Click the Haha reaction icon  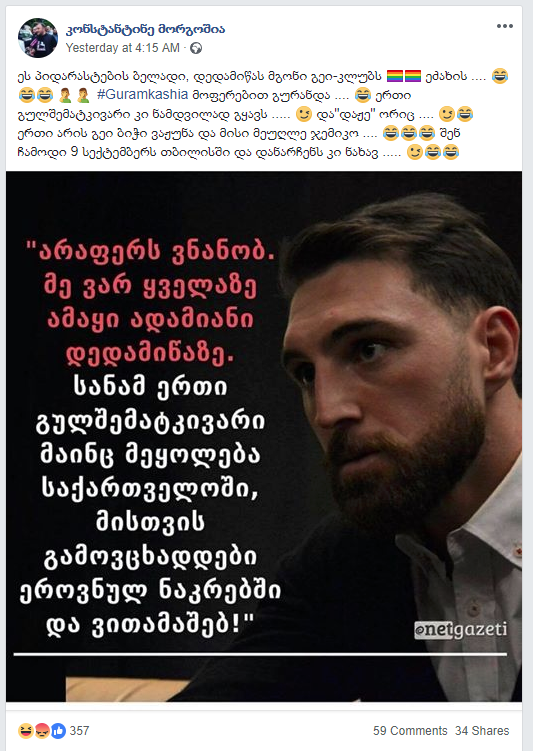pyautogui.click(x=25, y=731)
